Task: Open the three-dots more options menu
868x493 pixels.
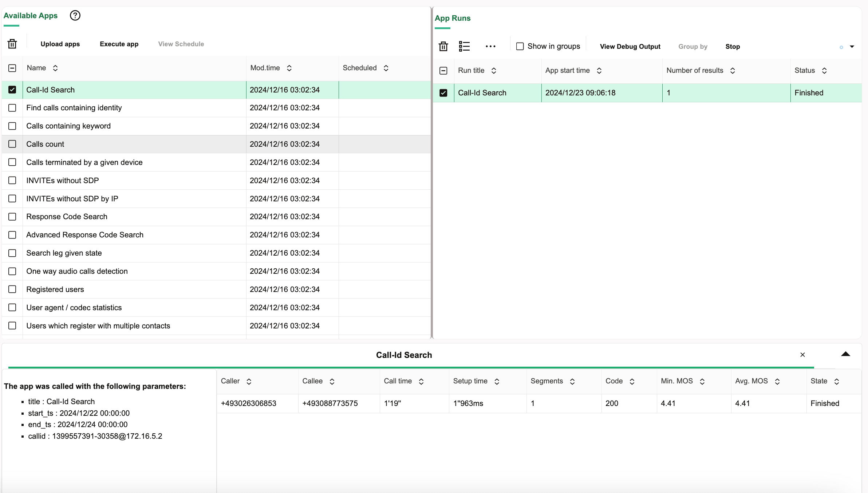Action: (490, 47)
